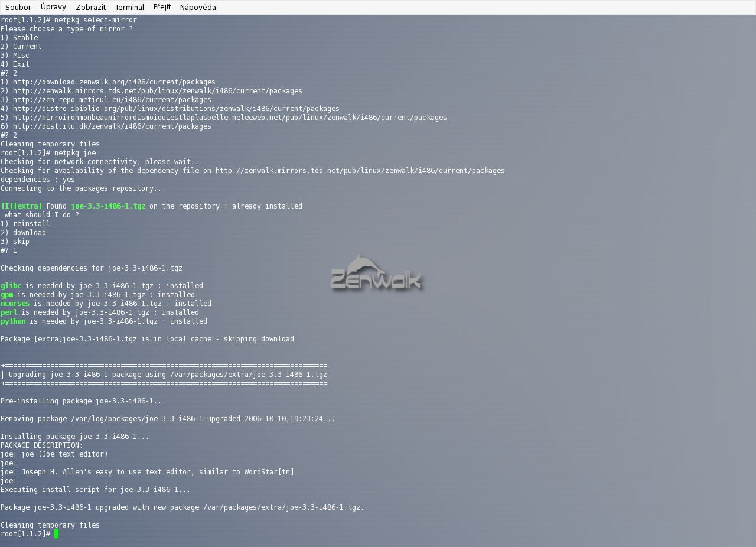
Task: Click the green 'ncurses' dependency name
Action: pos(15,304)
